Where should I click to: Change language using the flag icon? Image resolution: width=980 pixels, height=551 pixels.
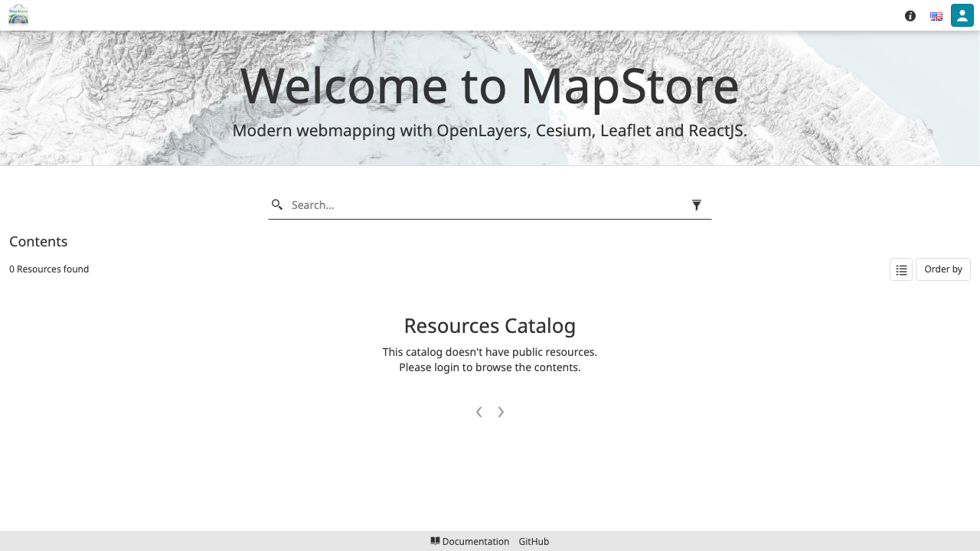(x=936, y=16)
